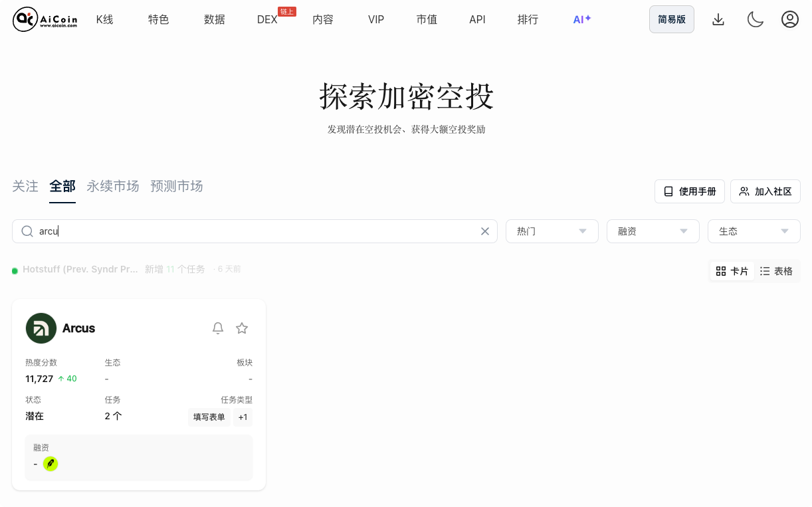The width and height of the screenshot is (812, 507).
Task: Open the AiCoin logo home link
Action: point(45,20)
